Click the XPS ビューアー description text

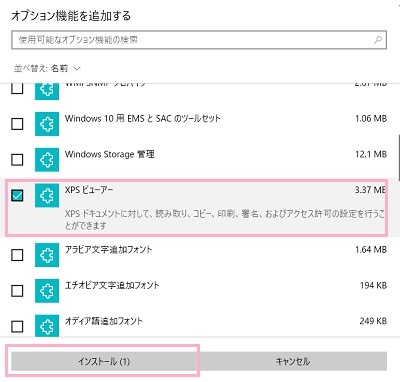[225, 219]
